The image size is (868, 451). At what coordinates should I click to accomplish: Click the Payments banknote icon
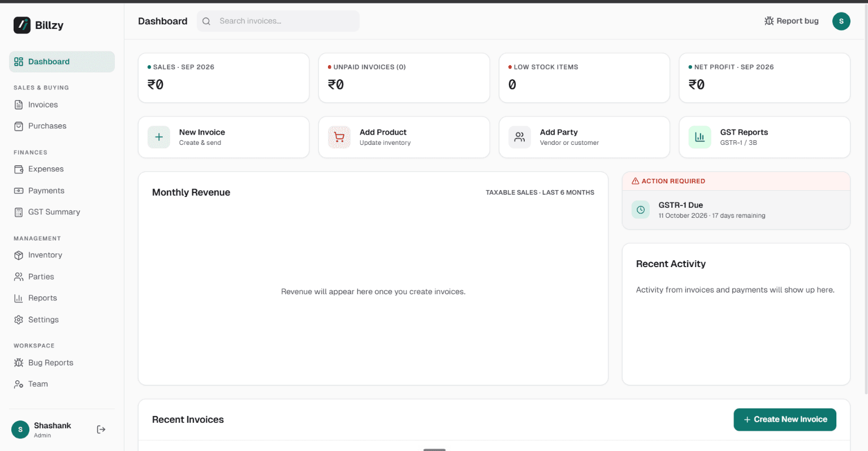[19, 191]
